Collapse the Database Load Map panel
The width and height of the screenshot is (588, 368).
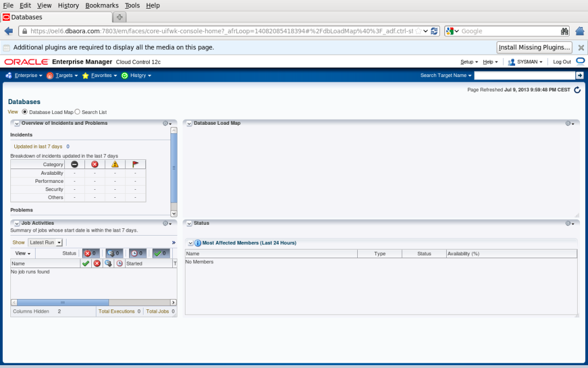[x=189, y=124]
